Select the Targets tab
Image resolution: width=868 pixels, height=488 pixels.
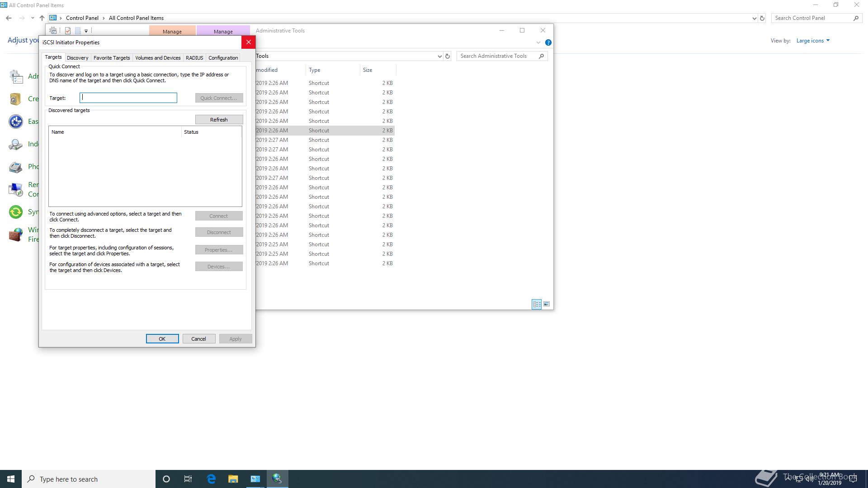tap(53, 57)
